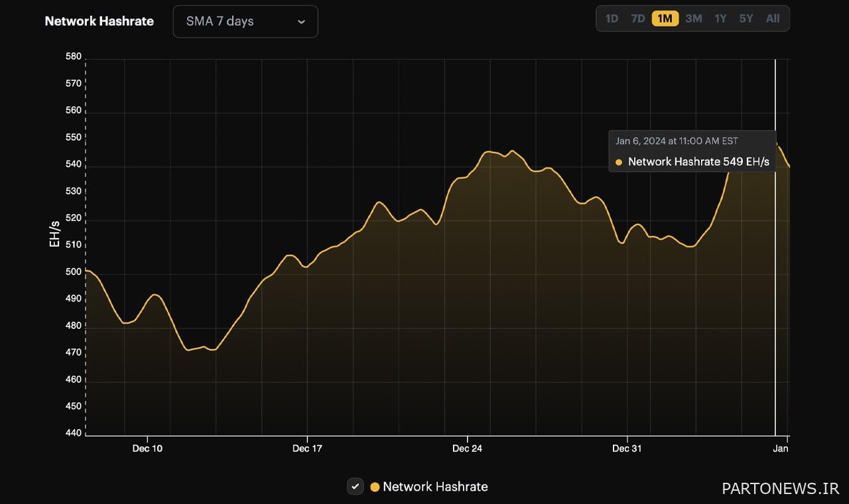
Task: Click the yellow legend dot near Network Hashrate
Action: tap(375, 486)
